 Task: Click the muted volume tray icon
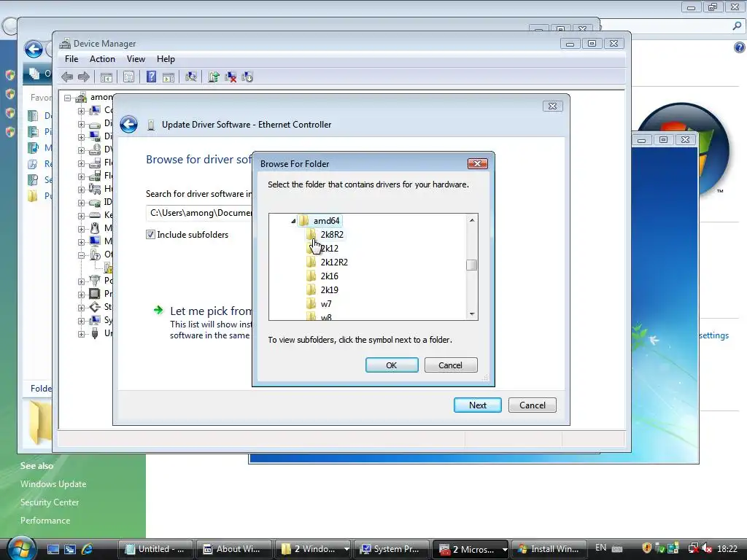pyautogui.click(x=706, y=548)
